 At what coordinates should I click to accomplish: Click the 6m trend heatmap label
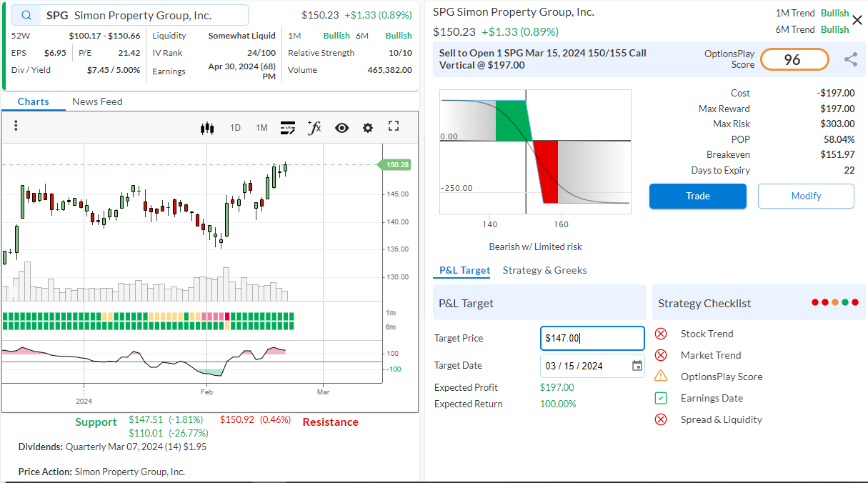click(391, 327)
